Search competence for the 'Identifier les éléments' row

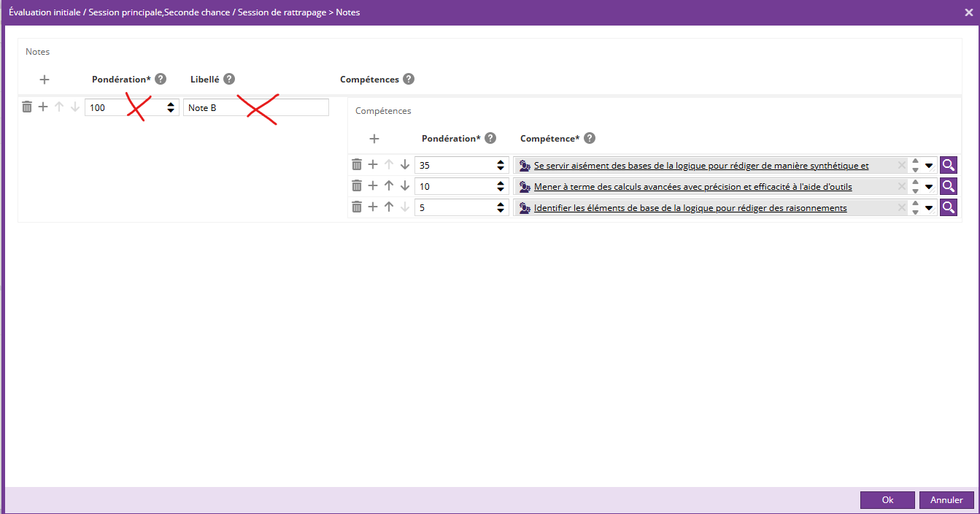click(948, 208)
